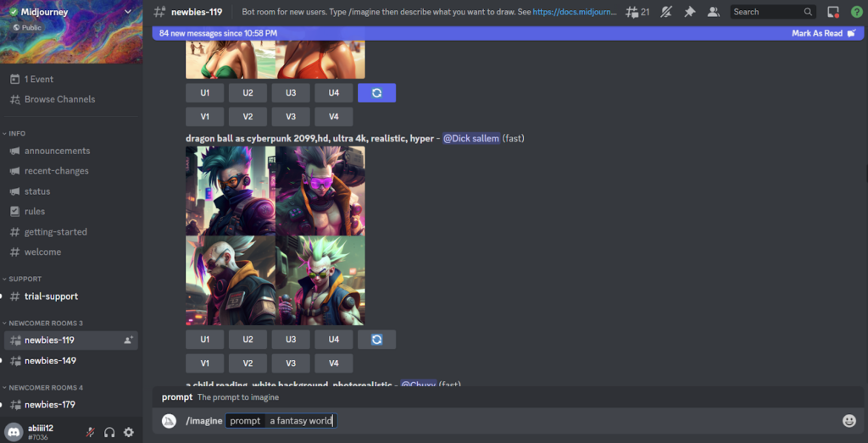This screenshot has width=868, height=443.
Task: Click U2 under the dragon ball grid
Action: (x=248, y=340)
